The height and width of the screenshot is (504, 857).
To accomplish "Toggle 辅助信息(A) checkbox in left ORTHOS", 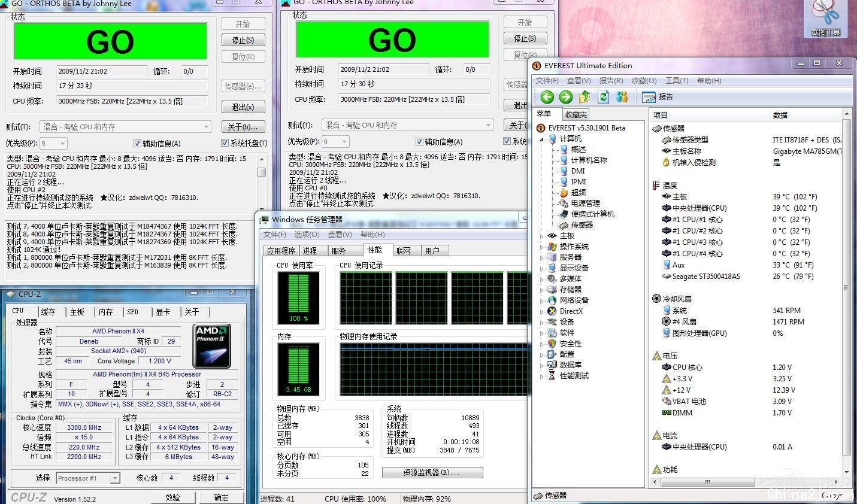I will tap(137, 143).
